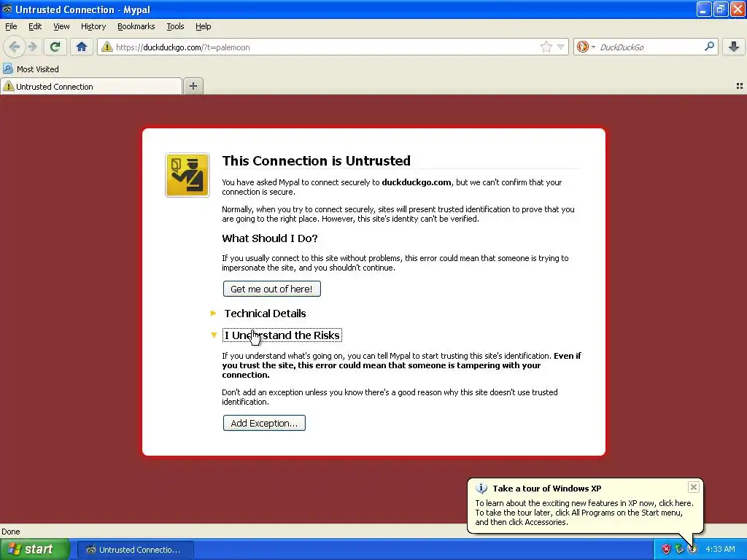Click the Forward arrow navigation button
The width and height of the screenshot is (747, 560).
click(33, 47)
